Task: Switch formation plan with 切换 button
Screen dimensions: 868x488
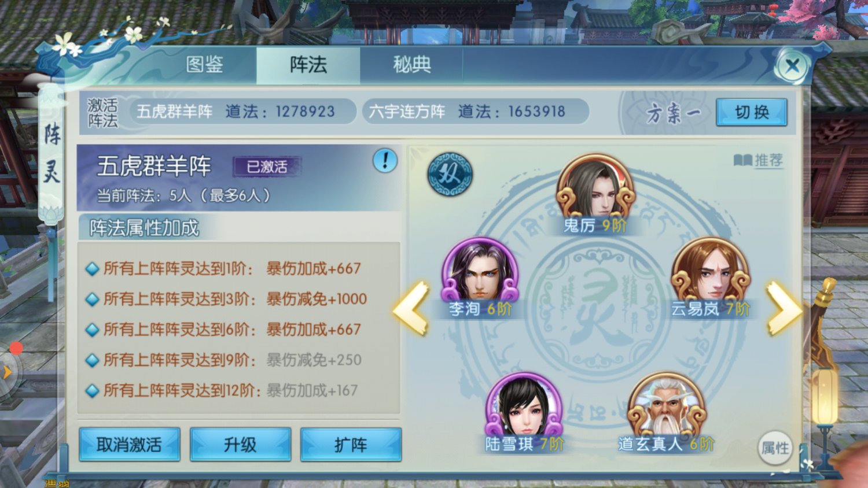Action: click(x=751, y=112)
